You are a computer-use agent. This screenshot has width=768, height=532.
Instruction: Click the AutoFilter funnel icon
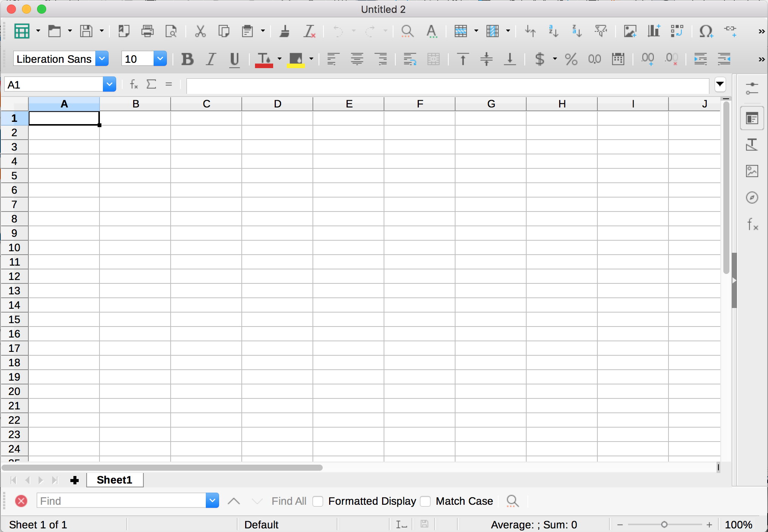tap(601, 31)
